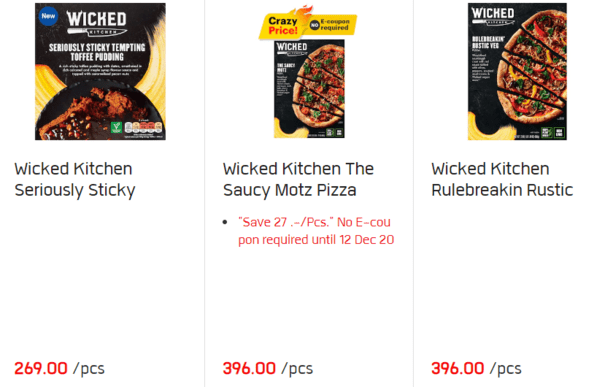Click the 396.00 price of Saucy Motz Pizza
The image size is (613, 387).
pyautogui.click(x=249, y=368)
